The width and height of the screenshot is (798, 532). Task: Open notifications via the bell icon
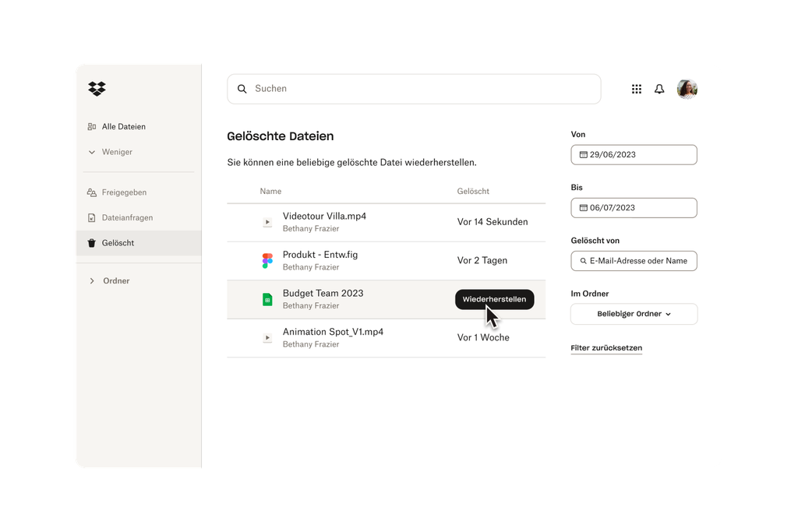pyautogui.click(x=659, y=89)
